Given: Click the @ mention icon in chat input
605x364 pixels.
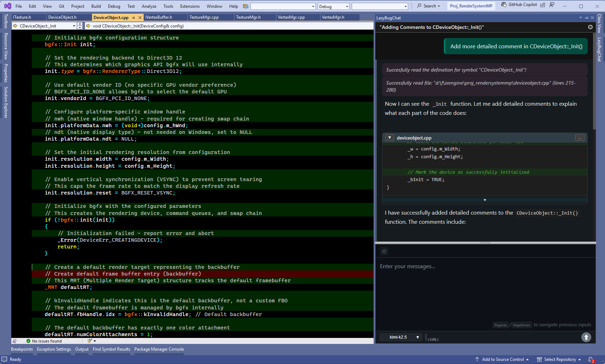Looking at the screenshot, I should [384, 251].
